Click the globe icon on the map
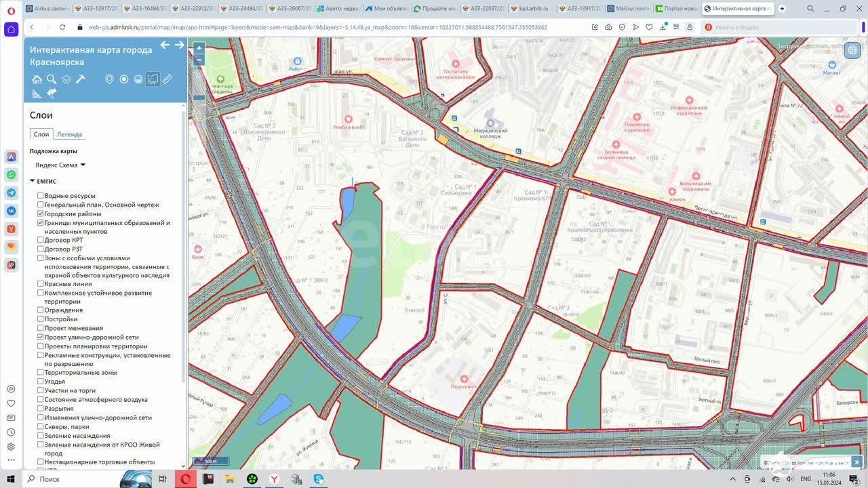Screen dimensions: 868x488 pyautogui.click(x=854, y=49)
